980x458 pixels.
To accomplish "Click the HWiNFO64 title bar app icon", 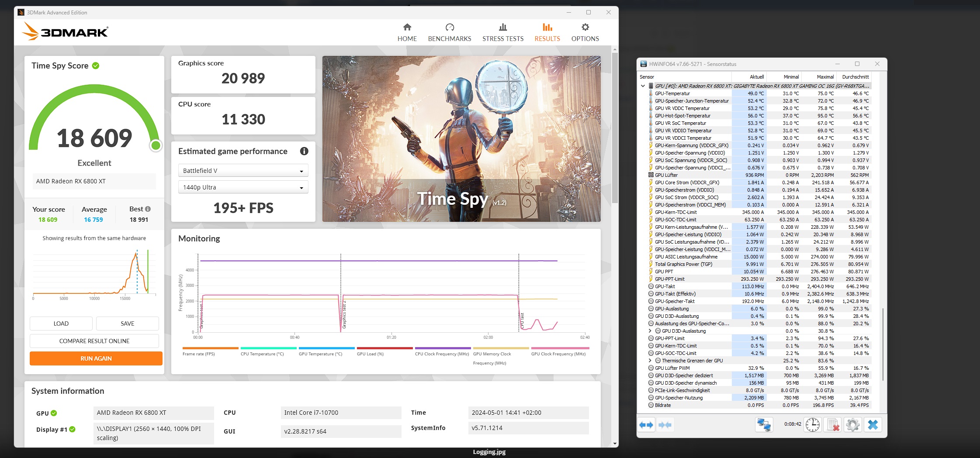I will click(x=644, y=64).
